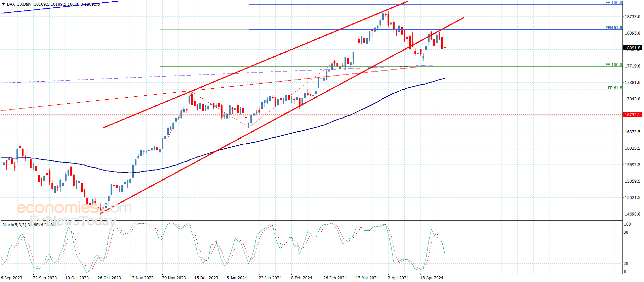This screenshot has width=644, height=282.
Task: Click date label 10 Oct 2023
Action: click(77, 278)
